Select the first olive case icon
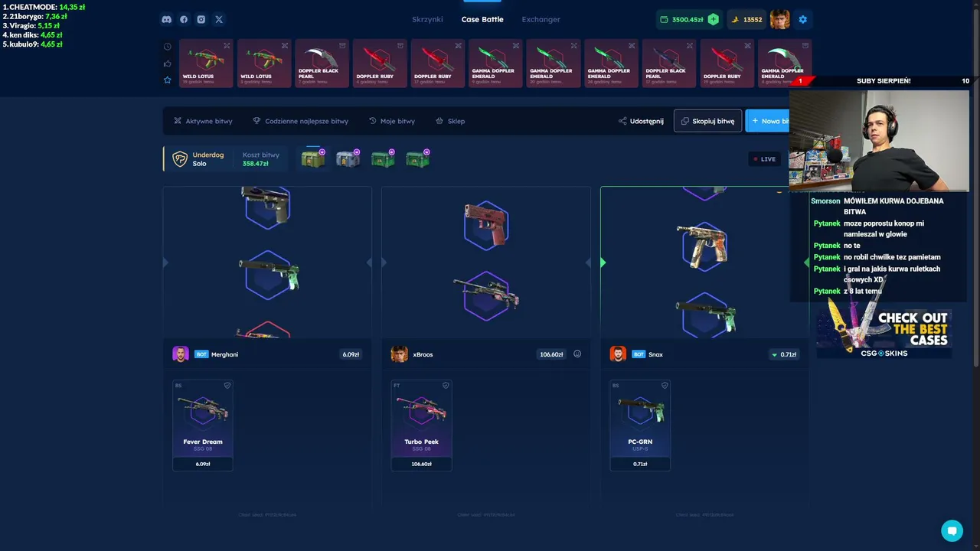The height and width of the screenshot is (551, 980). [312, 158]
